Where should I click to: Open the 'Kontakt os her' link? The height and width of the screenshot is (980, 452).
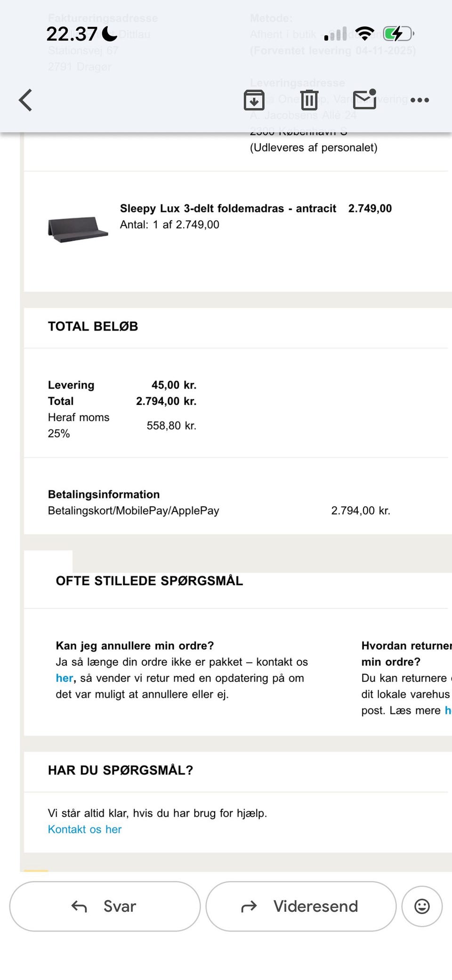coord(85,829)
